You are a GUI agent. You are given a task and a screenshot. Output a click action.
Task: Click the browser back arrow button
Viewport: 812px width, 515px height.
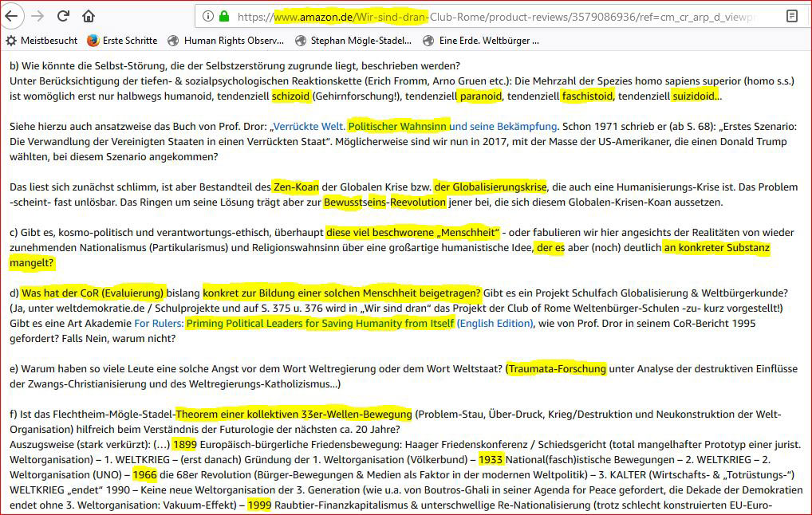(15, 15)
